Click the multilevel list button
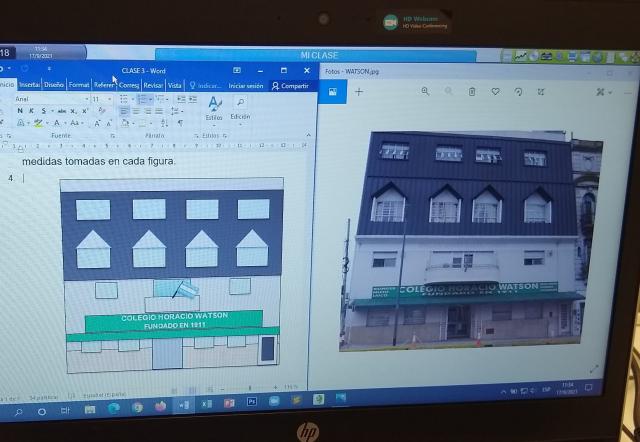 [x=160, y=99]
